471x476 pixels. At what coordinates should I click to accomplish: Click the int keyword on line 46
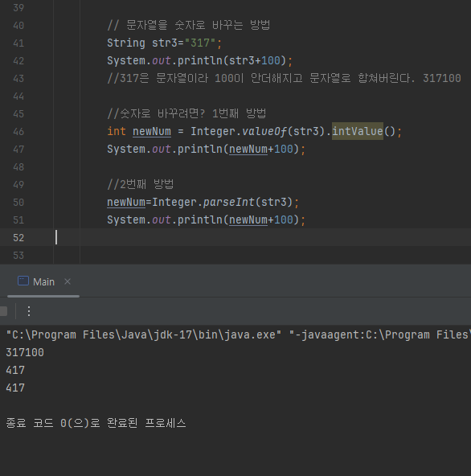[117, 131]
